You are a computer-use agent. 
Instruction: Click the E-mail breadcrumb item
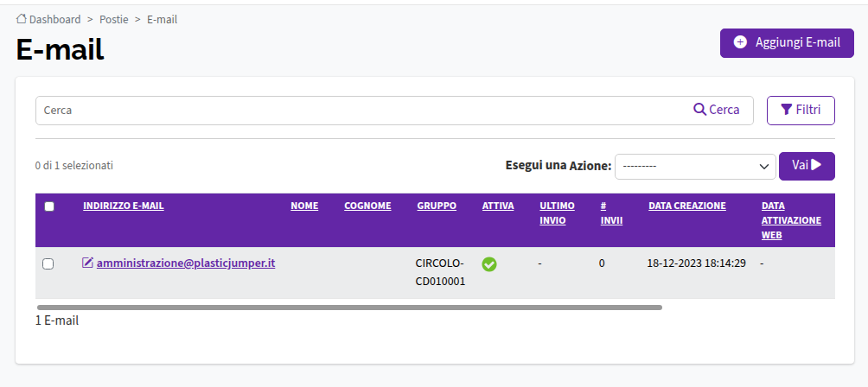[163, 19]
